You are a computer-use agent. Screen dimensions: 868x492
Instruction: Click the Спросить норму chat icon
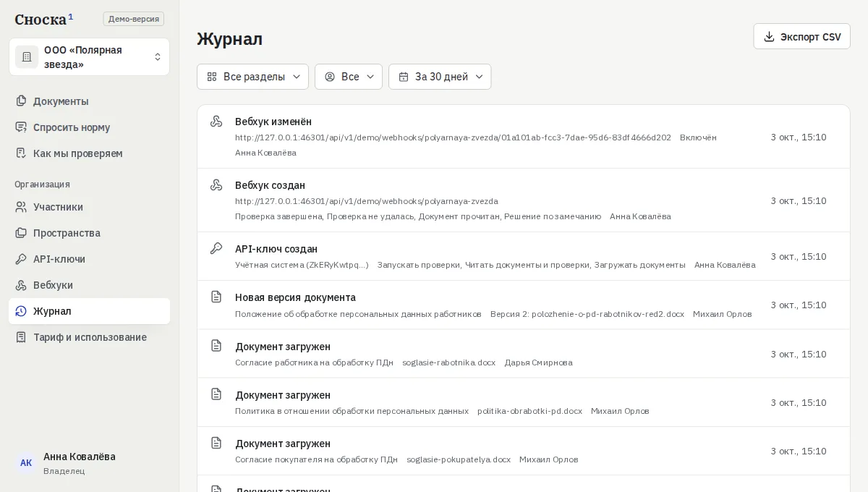pyautogui.click(x=21, y=127)
